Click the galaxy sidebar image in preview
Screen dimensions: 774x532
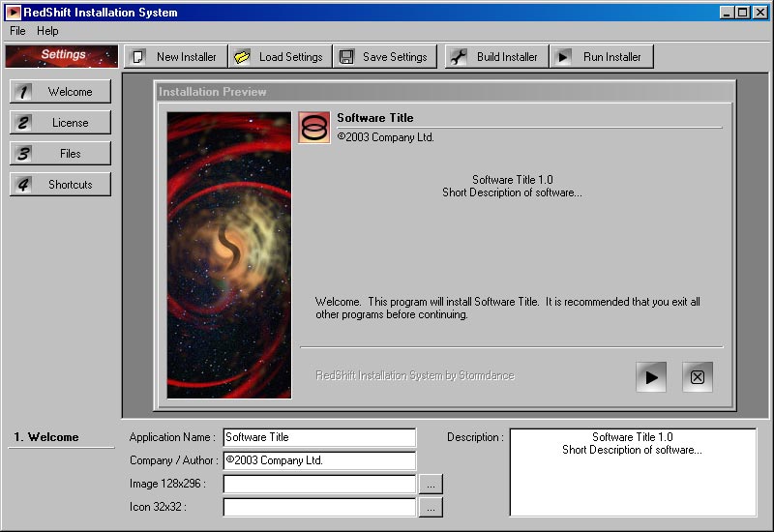point(229,255)
